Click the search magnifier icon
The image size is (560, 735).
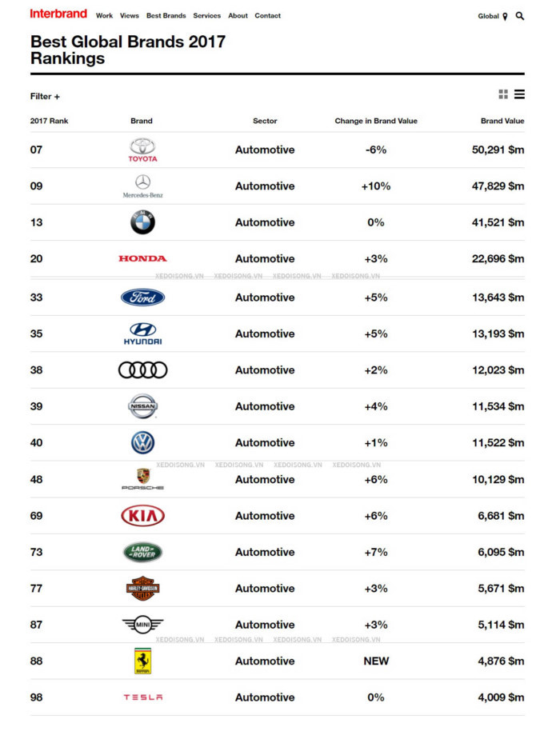pos(520,16)
